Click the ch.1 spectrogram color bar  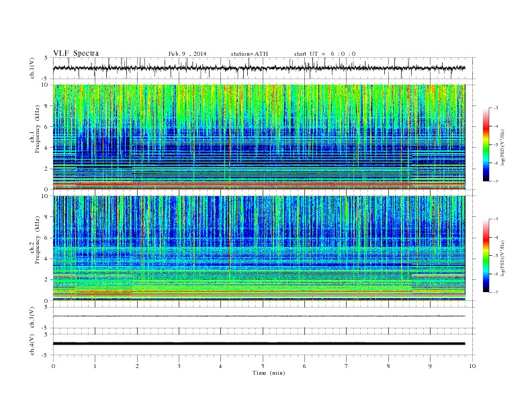click(486, 144)
